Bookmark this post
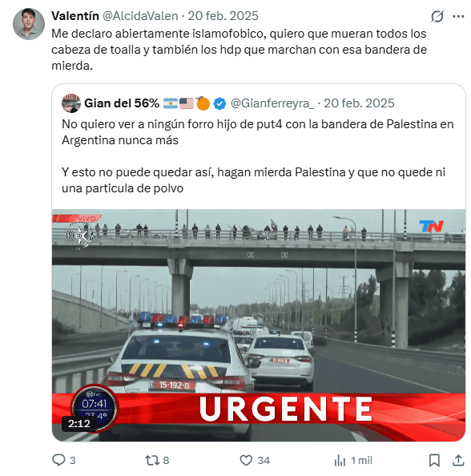This screenshot has width=471, height=476. pyautogui.click(x=434, y=460)
